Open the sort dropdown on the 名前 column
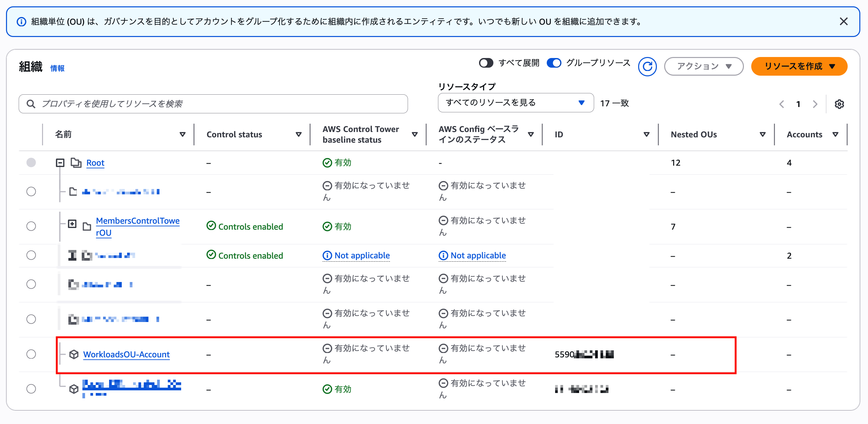 click(182, 134)
